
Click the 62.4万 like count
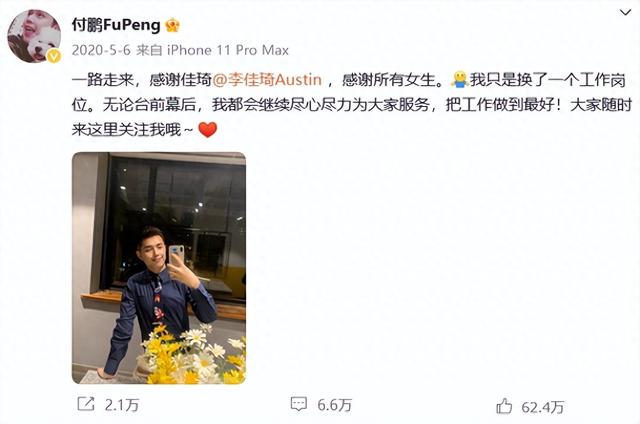542,407
